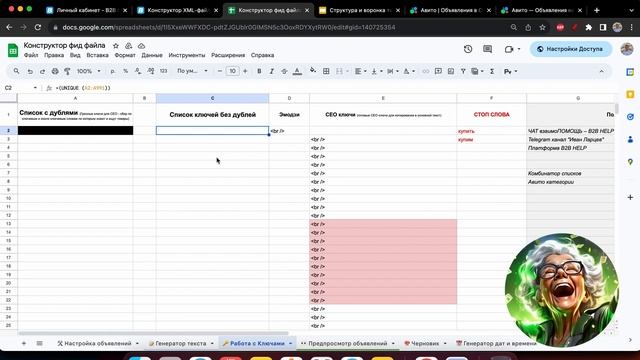Open the Расширения menu
640x360 pixels.
[x=228, y=55]
